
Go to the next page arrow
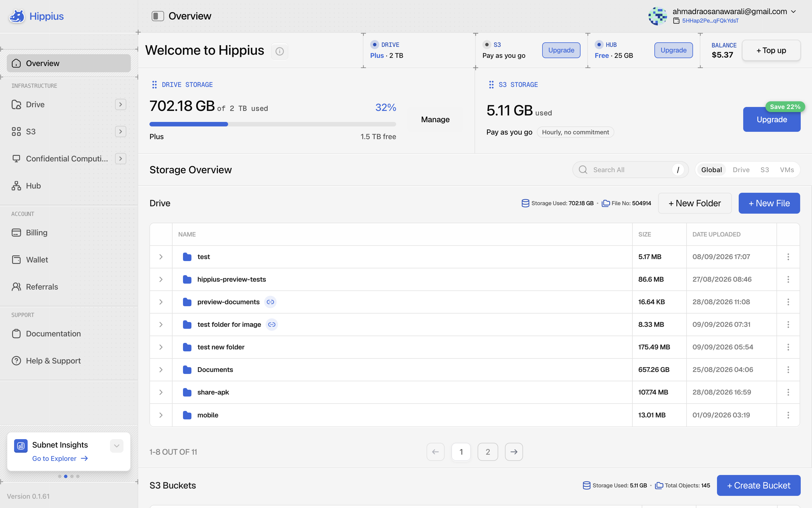514,452
